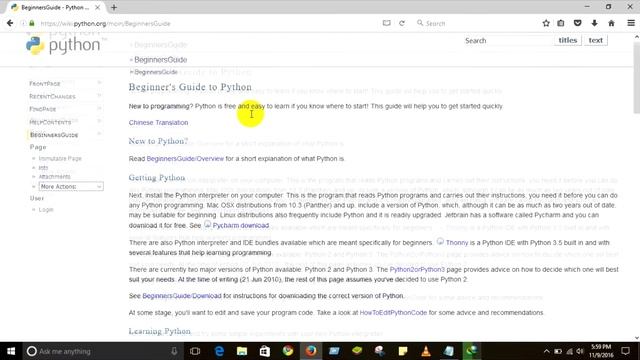
Task: Select BeginnersGuide in the sidebar menu
Action: [54, 135]
